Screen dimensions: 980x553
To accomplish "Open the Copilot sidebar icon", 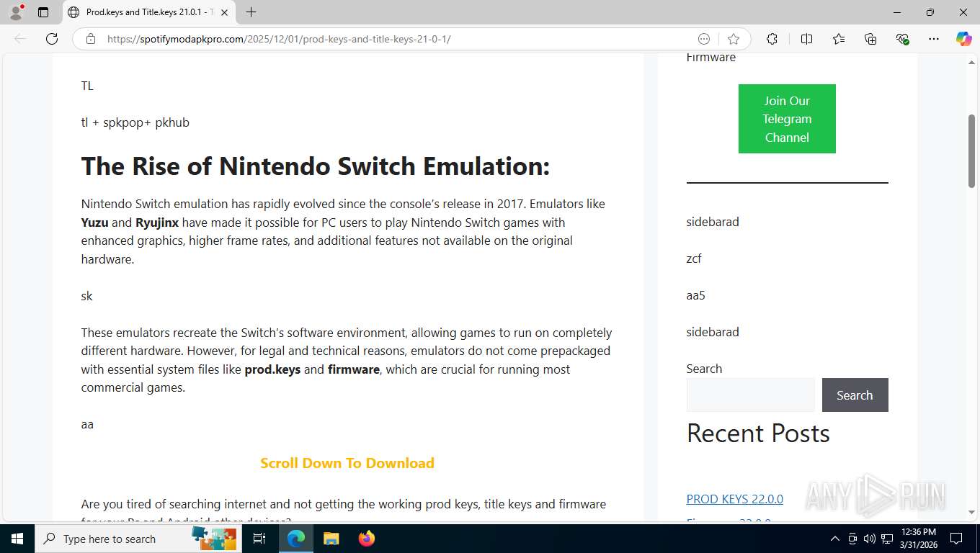I will [x=964, y=39].
